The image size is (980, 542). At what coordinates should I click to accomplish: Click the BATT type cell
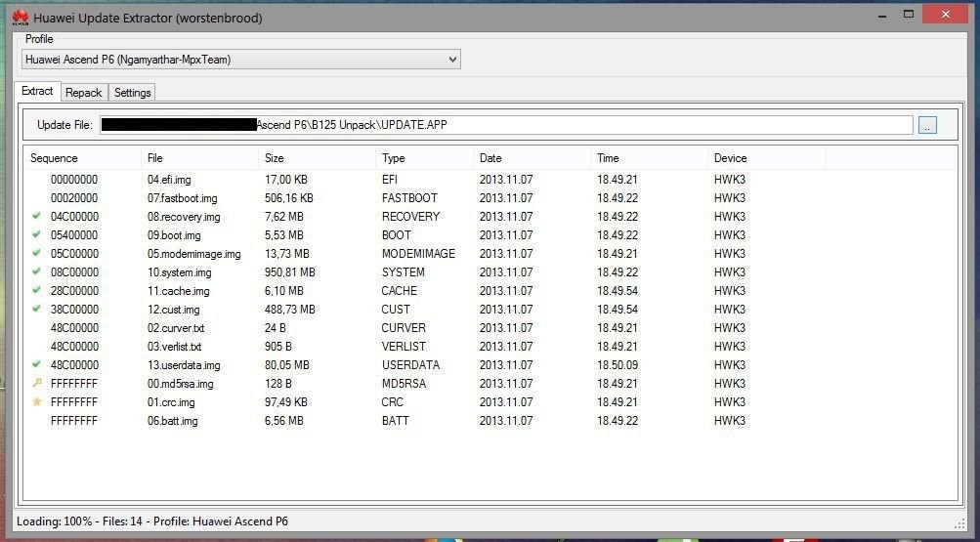pos(395,421)
